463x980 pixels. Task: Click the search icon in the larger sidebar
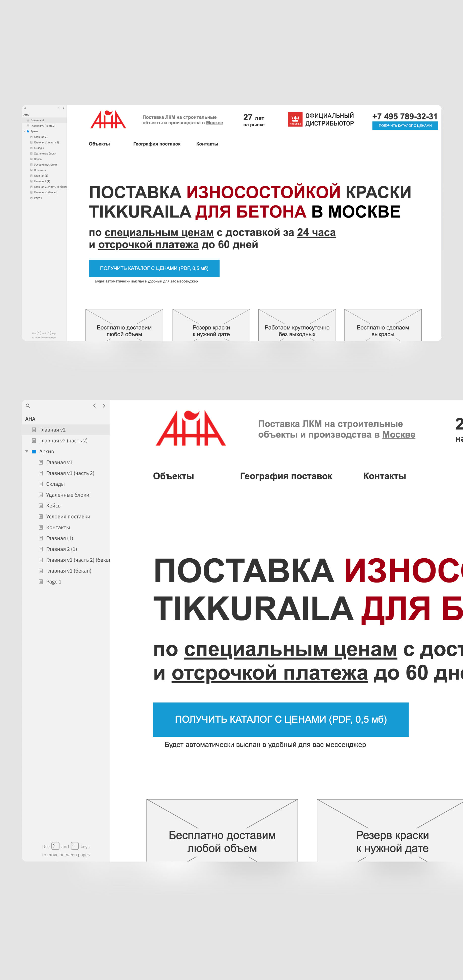pyautogui.click(x=28, y=406)
